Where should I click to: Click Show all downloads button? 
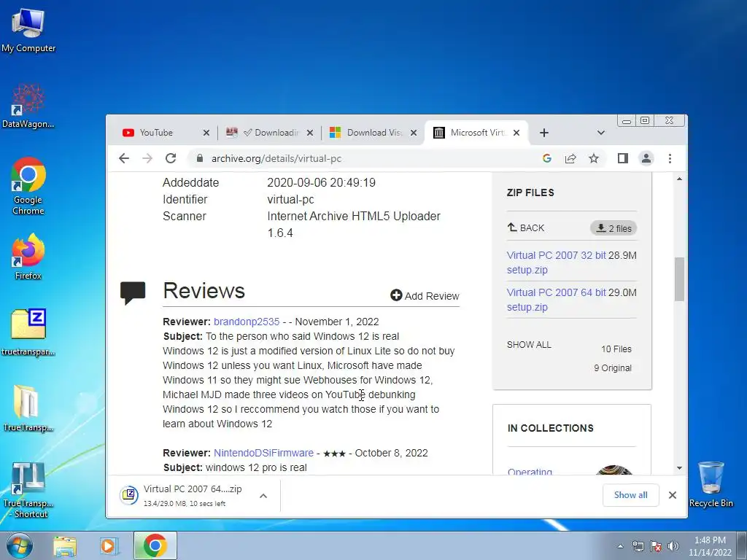coord(631,495)
